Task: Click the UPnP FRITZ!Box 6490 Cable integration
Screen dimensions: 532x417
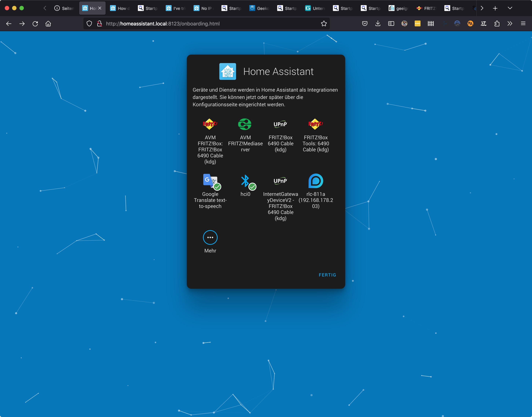Action: (280, 124)
